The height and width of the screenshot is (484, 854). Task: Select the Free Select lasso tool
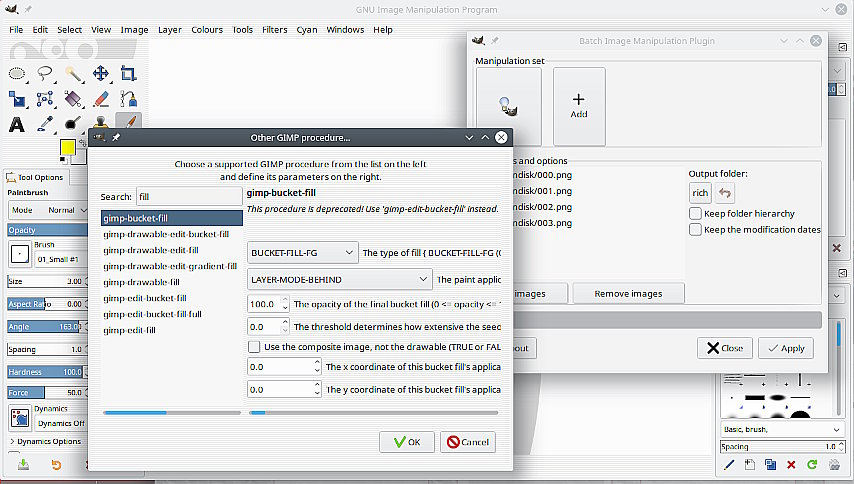tap(45, 73)
